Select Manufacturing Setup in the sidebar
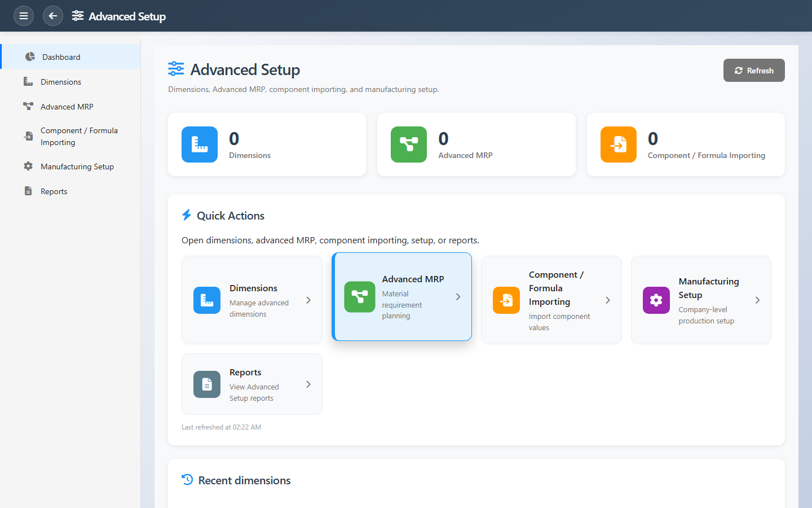812x508 pixels. pos(77,167)
